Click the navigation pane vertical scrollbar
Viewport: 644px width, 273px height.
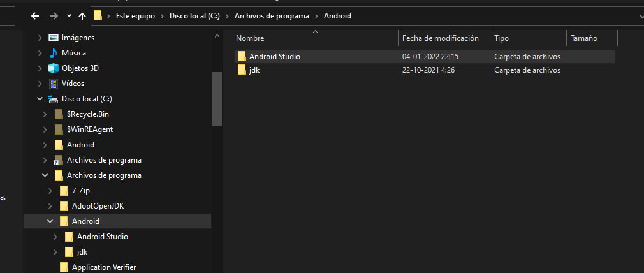217,99
